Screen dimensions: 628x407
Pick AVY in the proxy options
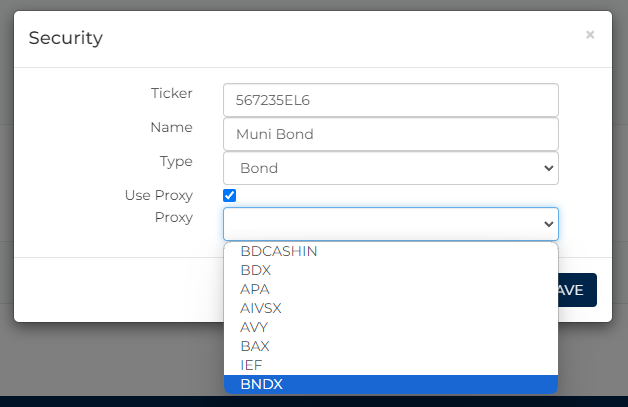(254, 327)
